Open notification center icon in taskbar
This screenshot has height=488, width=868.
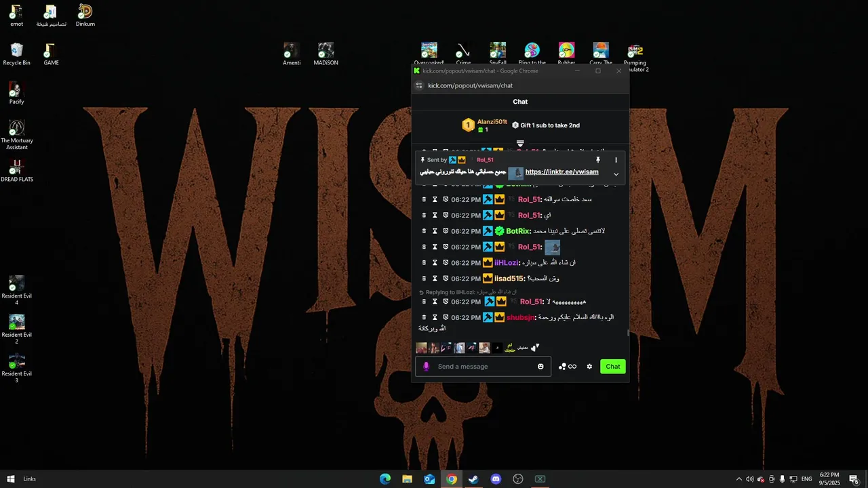click(x=854, y=479)
